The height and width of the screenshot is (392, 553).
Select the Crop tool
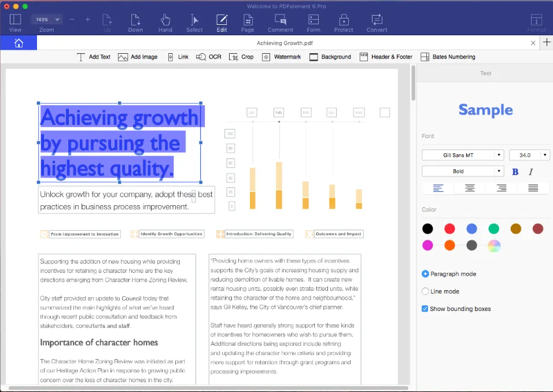[x=241, y=57]
